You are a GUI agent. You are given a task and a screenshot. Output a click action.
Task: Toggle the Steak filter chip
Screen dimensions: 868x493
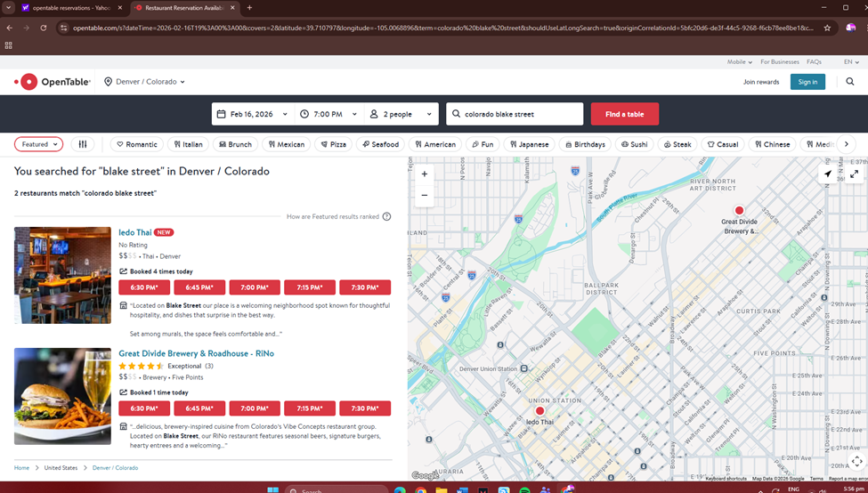click(677, 144)
